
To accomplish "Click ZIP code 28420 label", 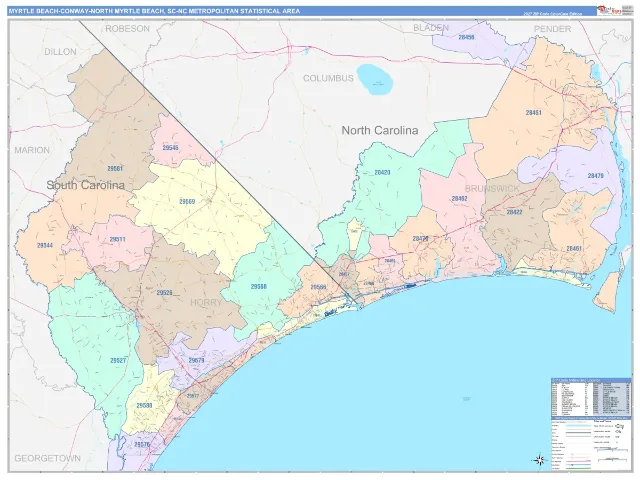I will coord(382,173).
